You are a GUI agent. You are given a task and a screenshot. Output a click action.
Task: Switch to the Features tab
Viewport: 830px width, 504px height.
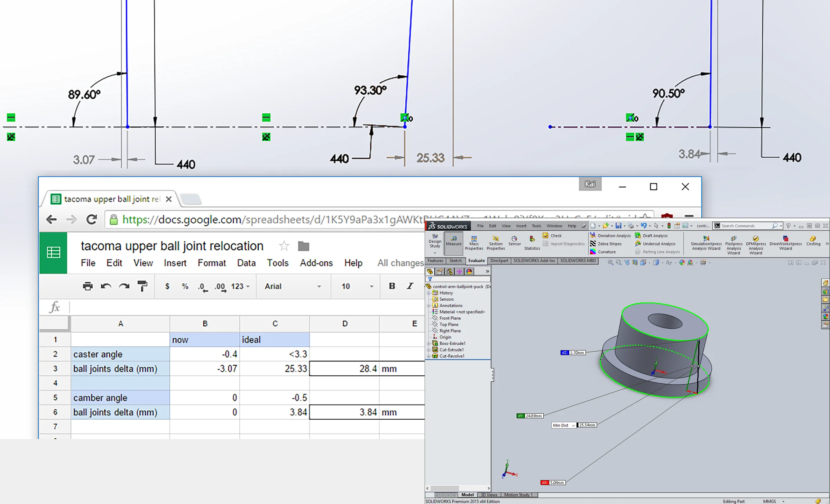435,261
